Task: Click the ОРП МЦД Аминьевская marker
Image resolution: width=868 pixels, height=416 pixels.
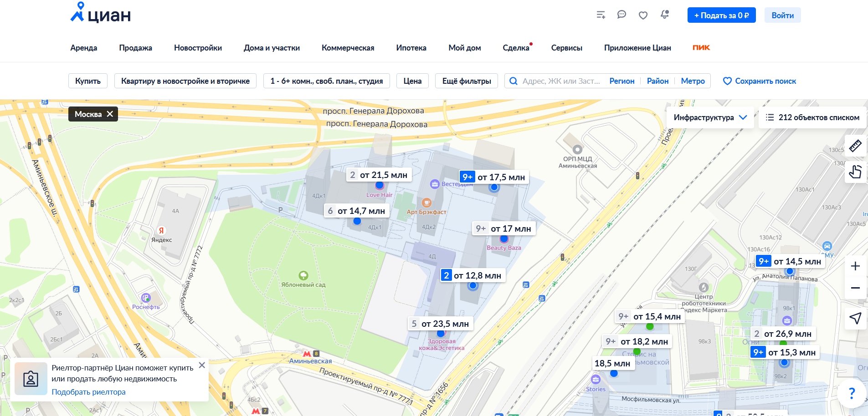Action: pyautogui.click(x=577, y=149)
